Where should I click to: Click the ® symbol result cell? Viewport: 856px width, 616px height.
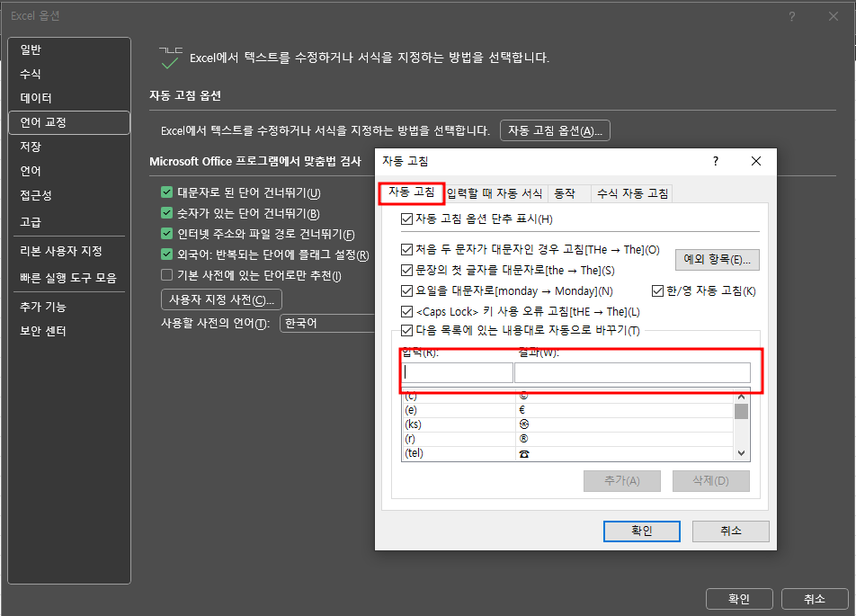625,439
